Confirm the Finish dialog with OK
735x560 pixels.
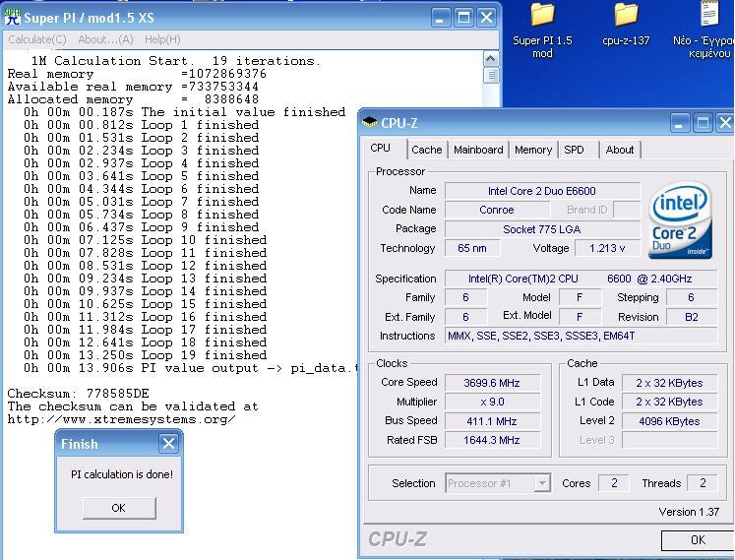tap(119, 508)
